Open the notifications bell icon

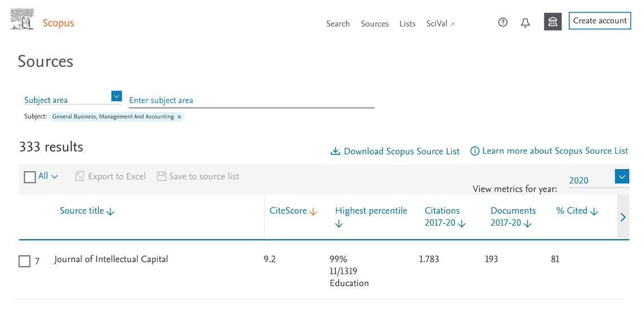pyautogui.click(x=525, y=23)
